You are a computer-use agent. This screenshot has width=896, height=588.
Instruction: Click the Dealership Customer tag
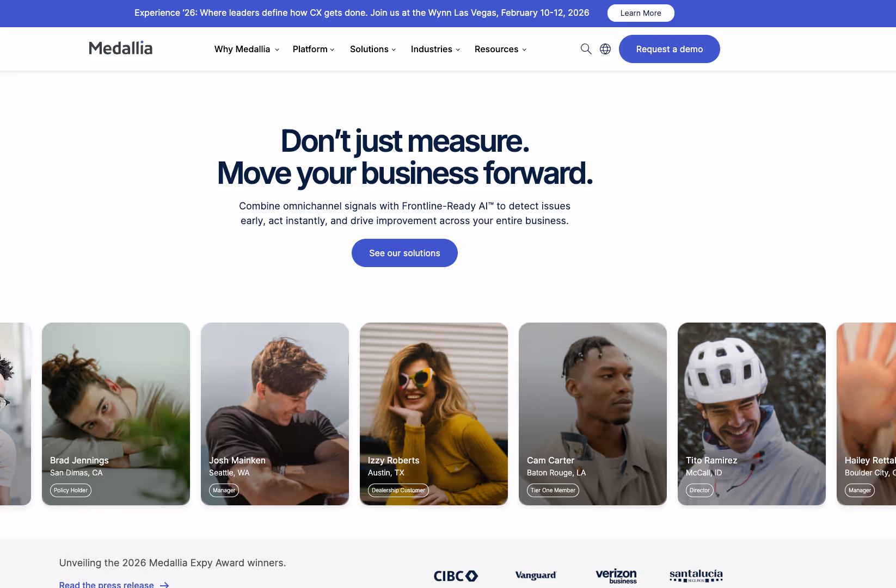pyautogui.click(x=398, y=490)
